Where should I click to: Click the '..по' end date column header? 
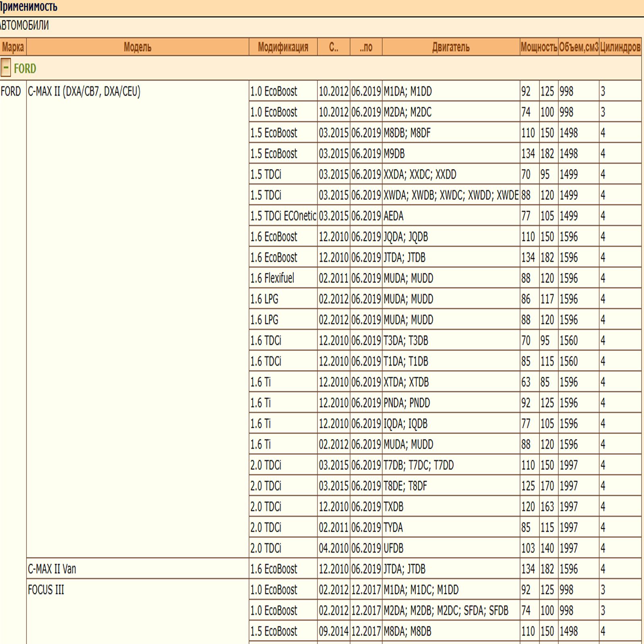pos(366,47)
